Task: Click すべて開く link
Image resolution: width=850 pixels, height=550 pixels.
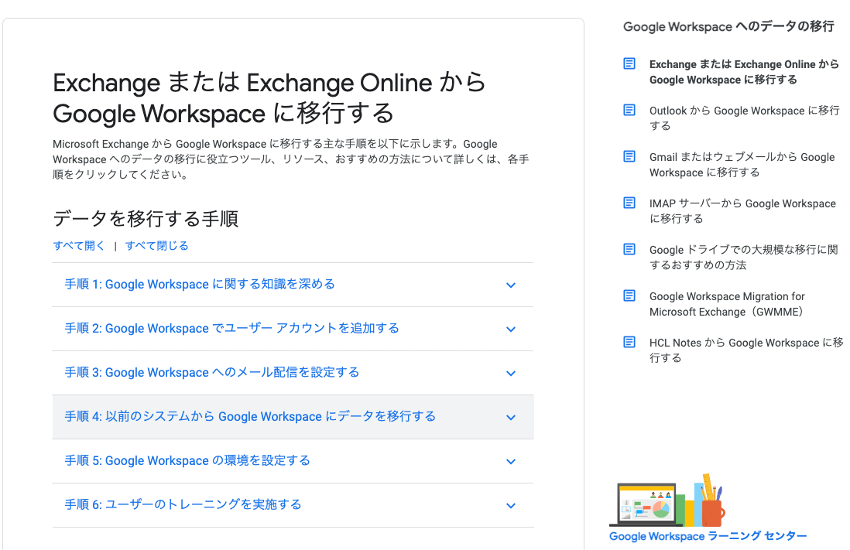Action: coord(79,245)
